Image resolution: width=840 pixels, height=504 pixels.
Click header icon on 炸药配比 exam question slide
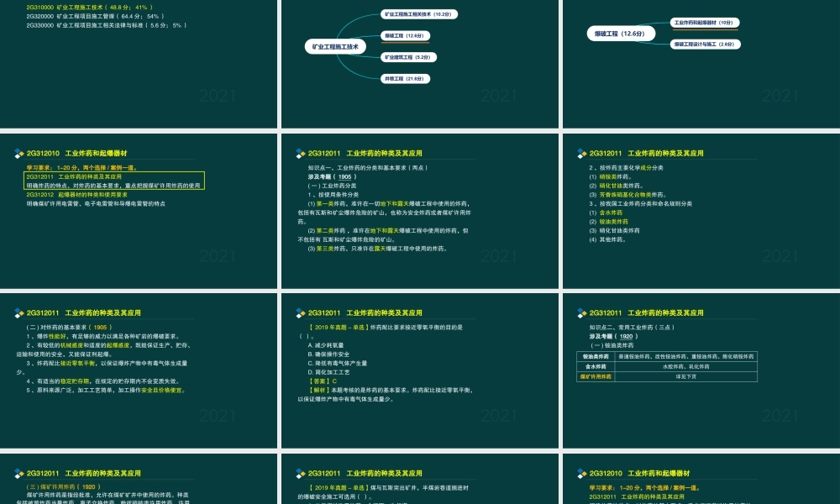tap(300, 313)
